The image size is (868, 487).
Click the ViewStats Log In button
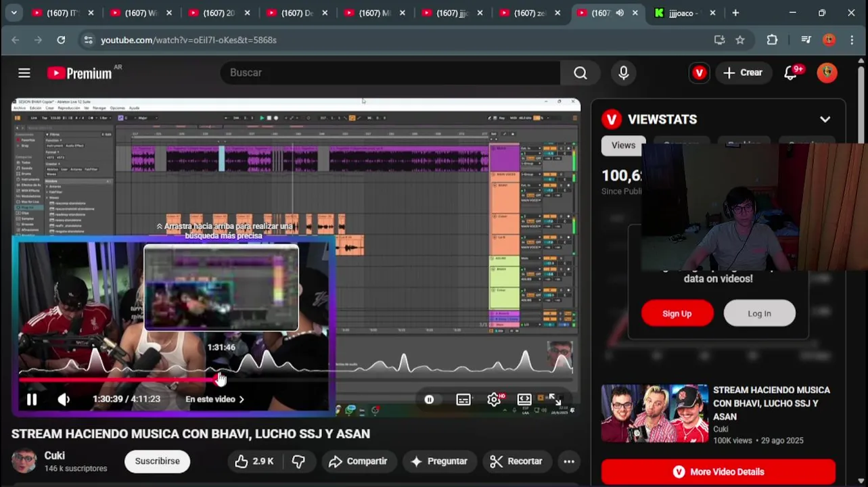click(759, 313)
